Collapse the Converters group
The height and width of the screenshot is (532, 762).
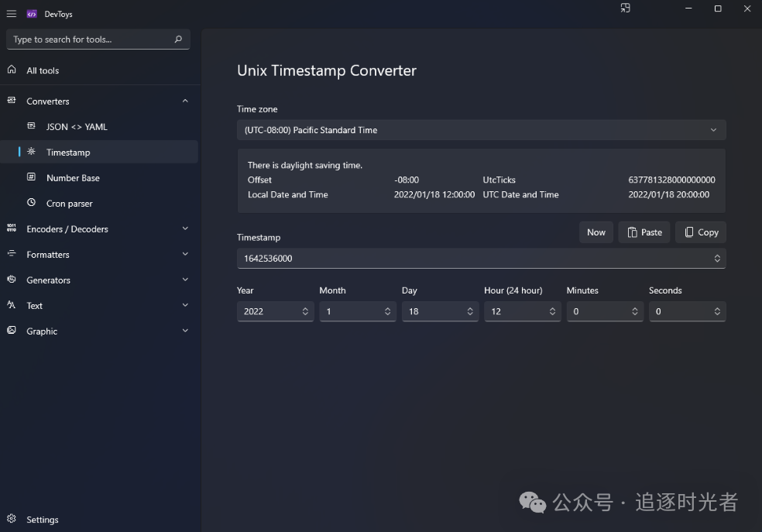185,101
